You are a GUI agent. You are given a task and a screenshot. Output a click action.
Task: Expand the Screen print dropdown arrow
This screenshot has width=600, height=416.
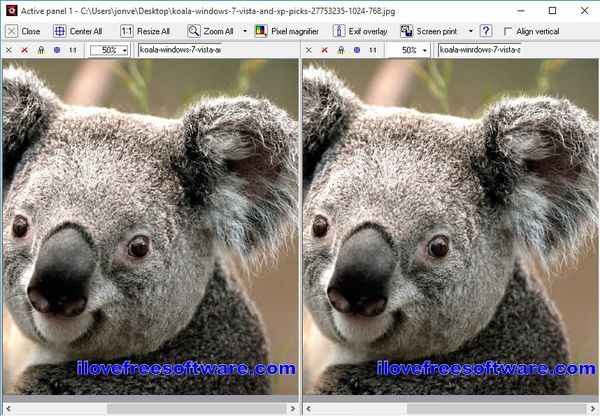(x=471, y=31)
